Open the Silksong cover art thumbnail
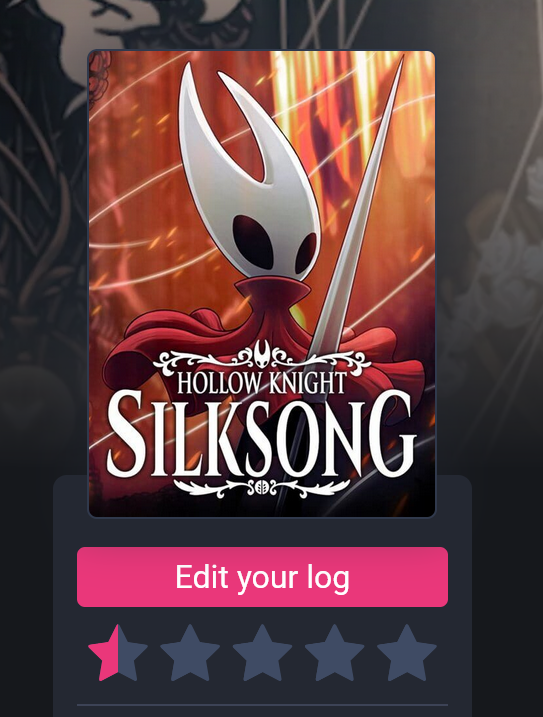Screen dimensions: 543x717 (262, 284)
